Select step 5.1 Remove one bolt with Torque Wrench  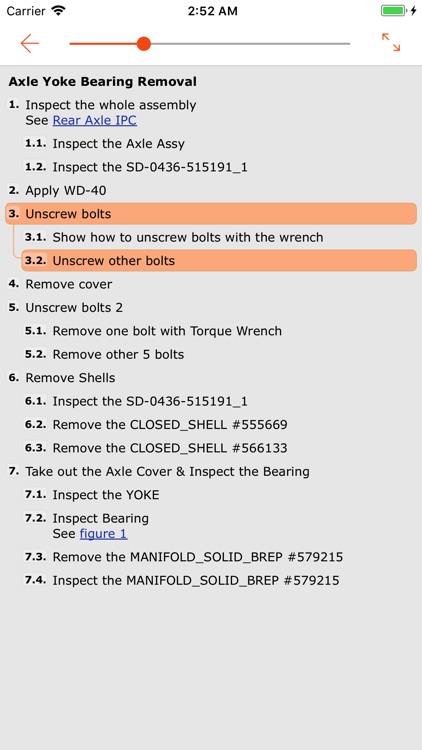point(219,331)
